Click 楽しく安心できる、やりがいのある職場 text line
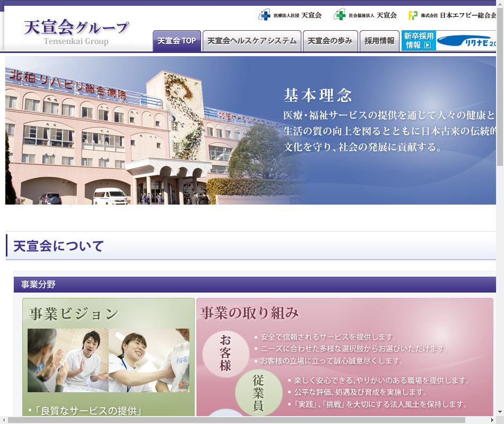Image resolution: width=504 pixels, height=424 pixels. point(382,381)
